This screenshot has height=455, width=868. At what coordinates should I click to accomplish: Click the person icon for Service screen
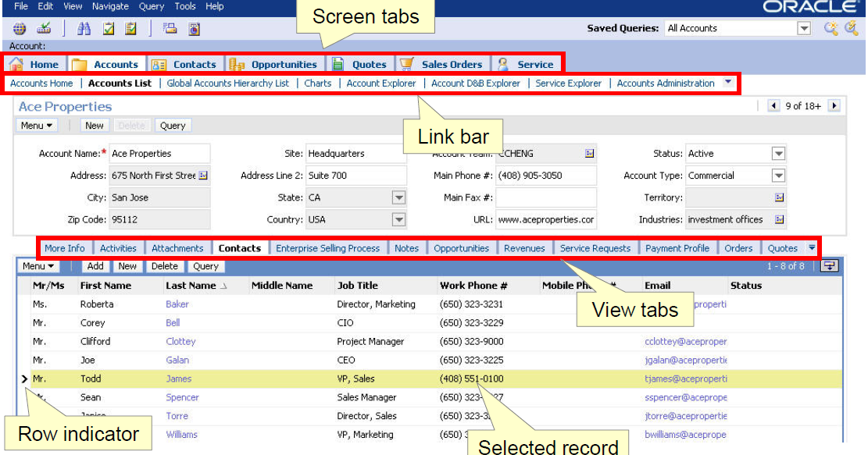point(502,64)
